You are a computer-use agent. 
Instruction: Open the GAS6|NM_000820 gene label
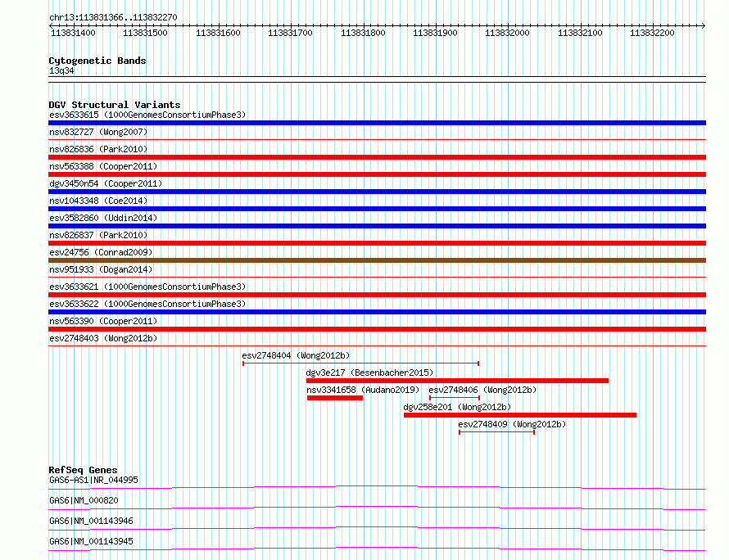[x=84, y=500]
